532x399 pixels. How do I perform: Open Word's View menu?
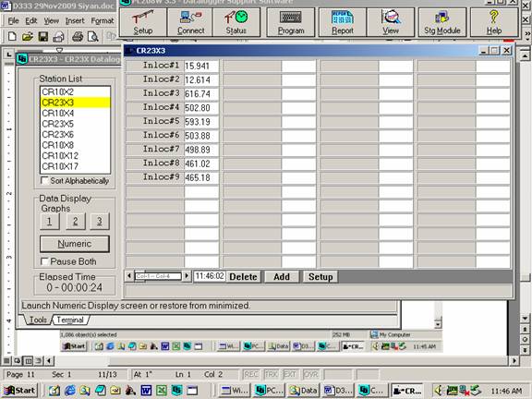51,20
